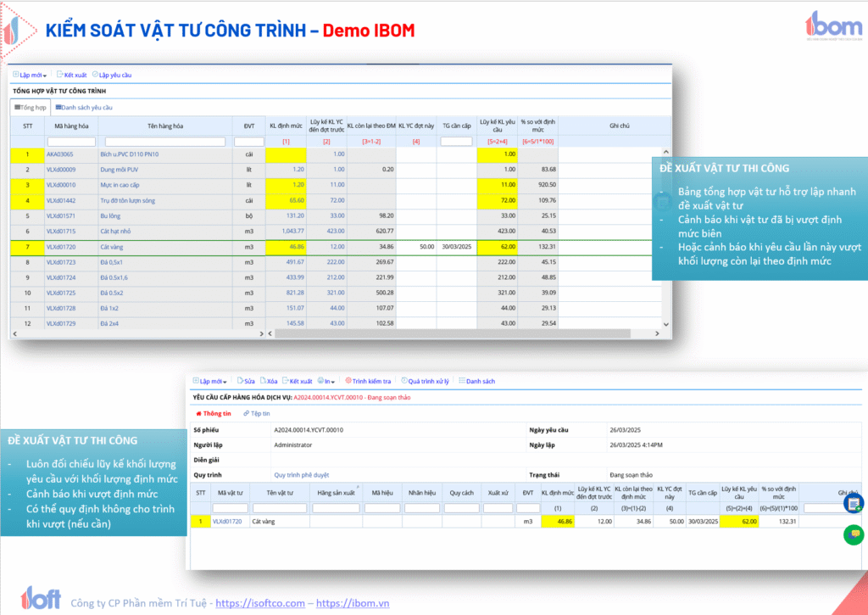Click the green floating chat icon
868x615 pixels.
pos(853,535)
